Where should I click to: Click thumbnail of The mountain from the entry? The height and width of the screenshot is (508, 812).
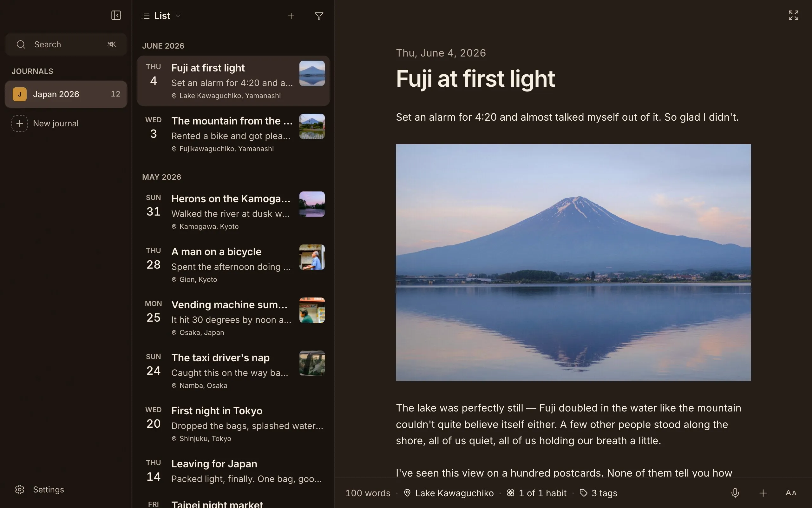point(312,126)
